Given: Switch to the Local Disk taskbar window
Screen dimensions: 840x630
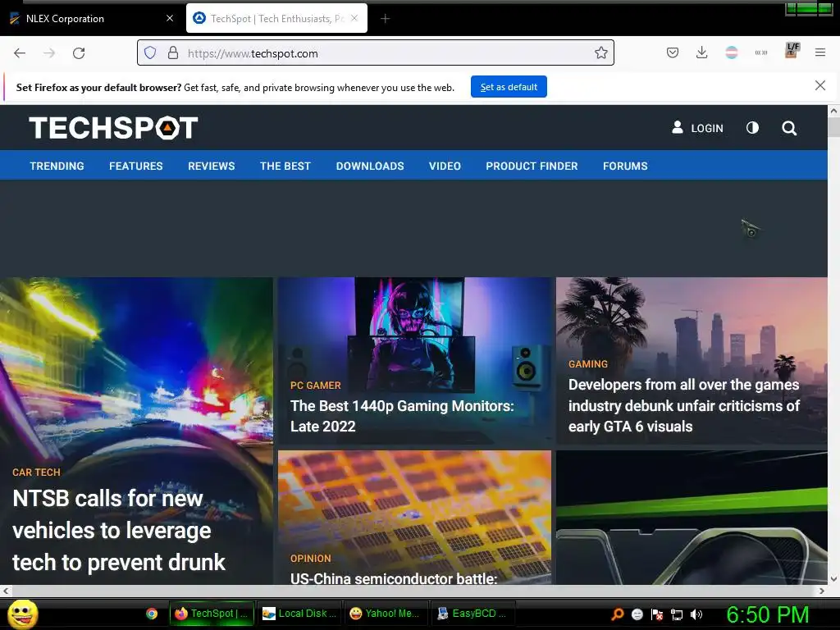Looking at the screenshot, I should (x=299, y=614).
